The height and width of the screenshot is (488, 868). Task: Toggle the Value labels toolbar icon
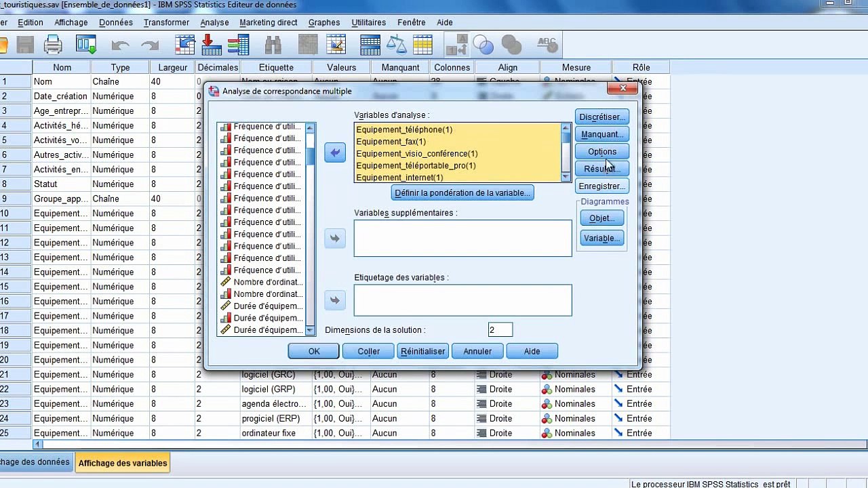tap(458, 45)
